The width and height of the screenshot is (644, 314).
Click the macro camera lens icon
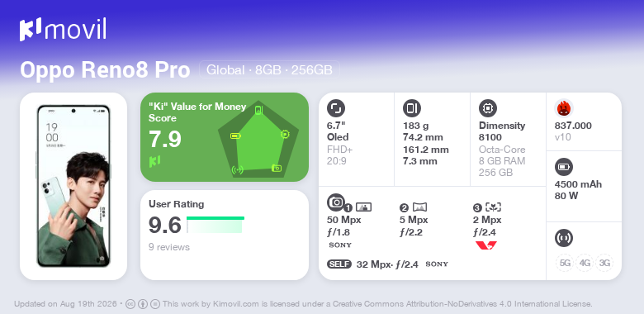(x=493, y=207)
